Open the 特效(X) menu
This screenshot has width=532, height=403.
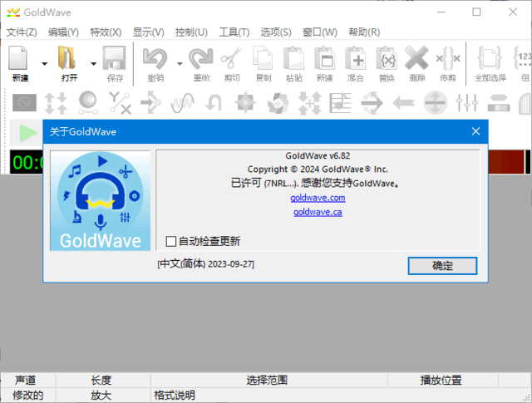[106, 32]
